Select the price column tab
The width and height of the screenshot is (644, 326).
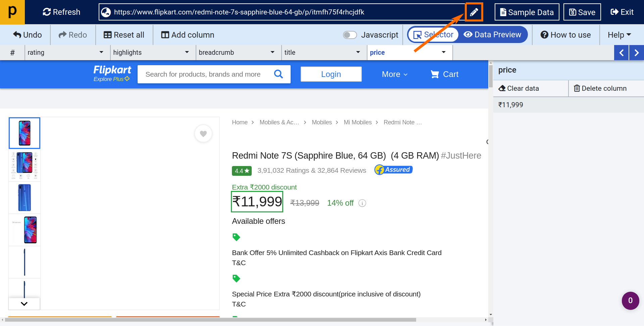click(x=377, y=52)
